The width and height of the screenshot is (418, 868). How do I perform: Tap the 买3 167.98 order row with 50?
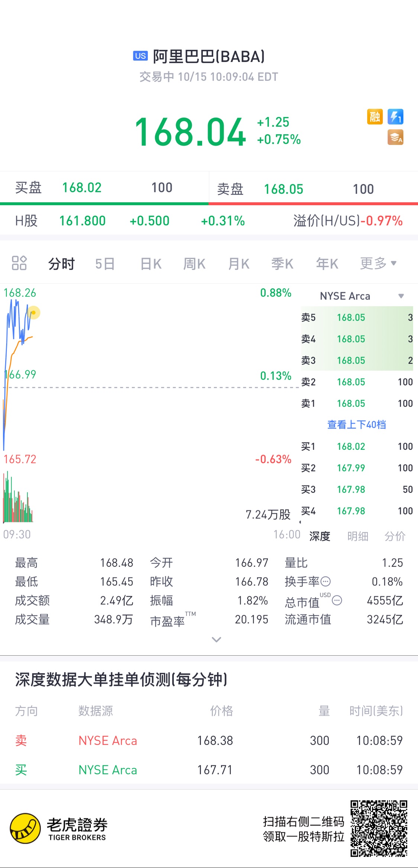click(357, 490)
